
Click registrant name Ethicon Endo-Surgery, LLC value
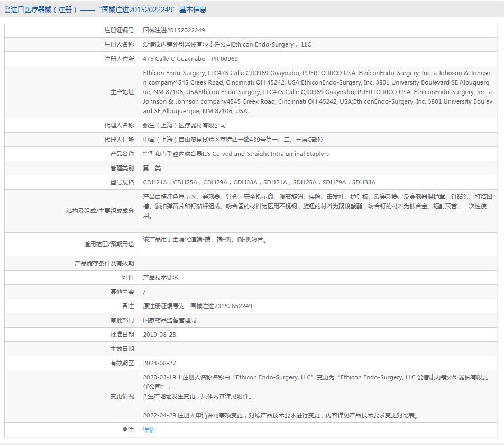(227, 44)
